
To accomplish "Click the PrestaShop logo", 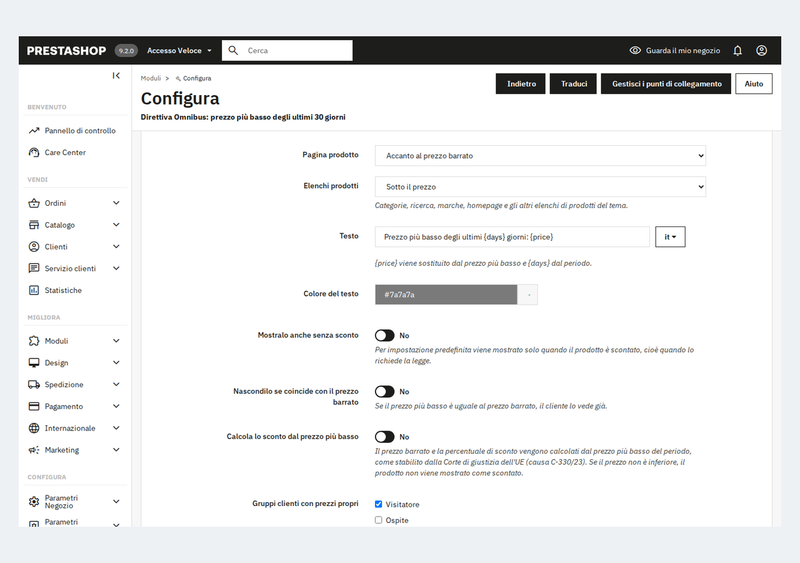I will (x=66, y=51).
